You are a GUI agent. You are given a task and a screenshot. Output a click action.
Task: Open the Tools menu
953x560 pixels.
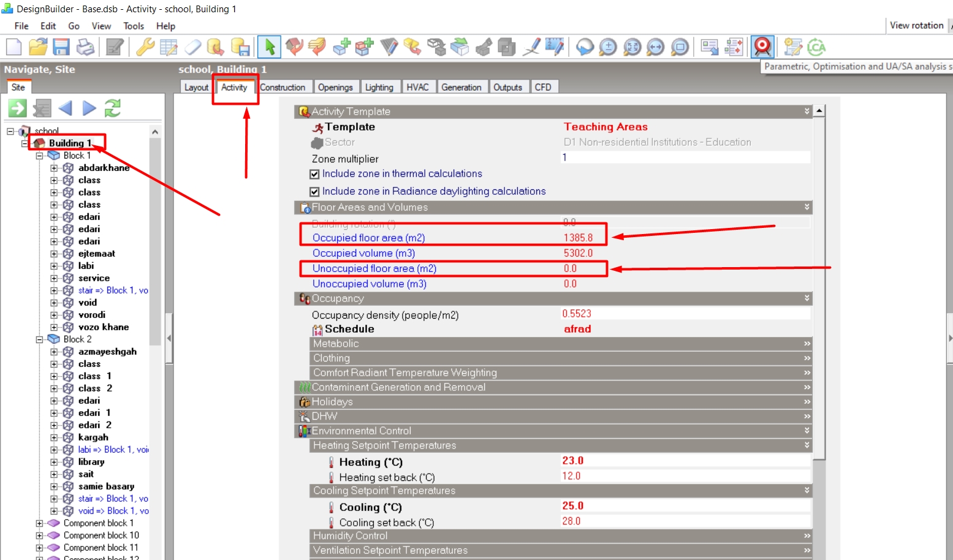[134, 26]
